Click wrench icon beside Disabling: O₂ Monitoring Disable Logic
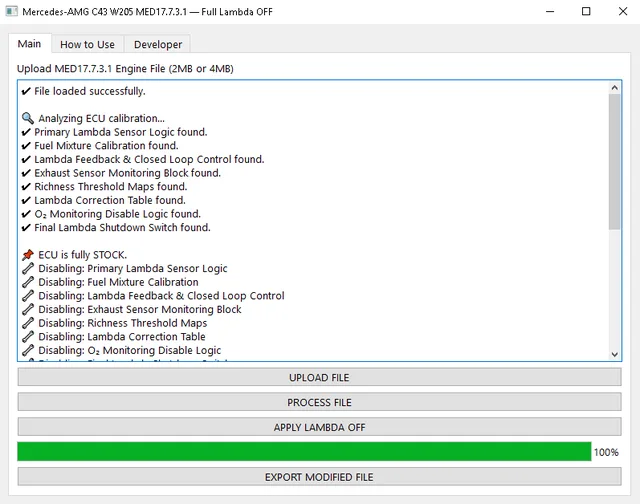 (27, 351)
